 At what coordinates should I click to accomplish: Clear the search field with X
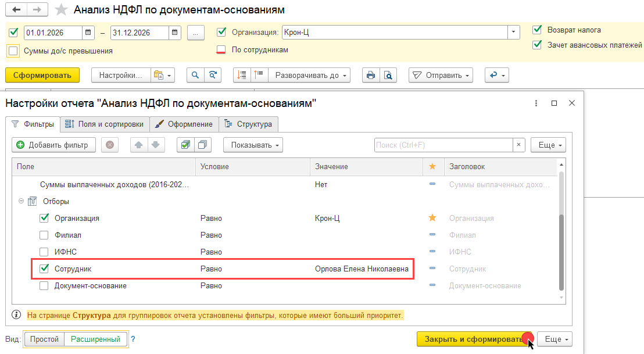[518, 145]
